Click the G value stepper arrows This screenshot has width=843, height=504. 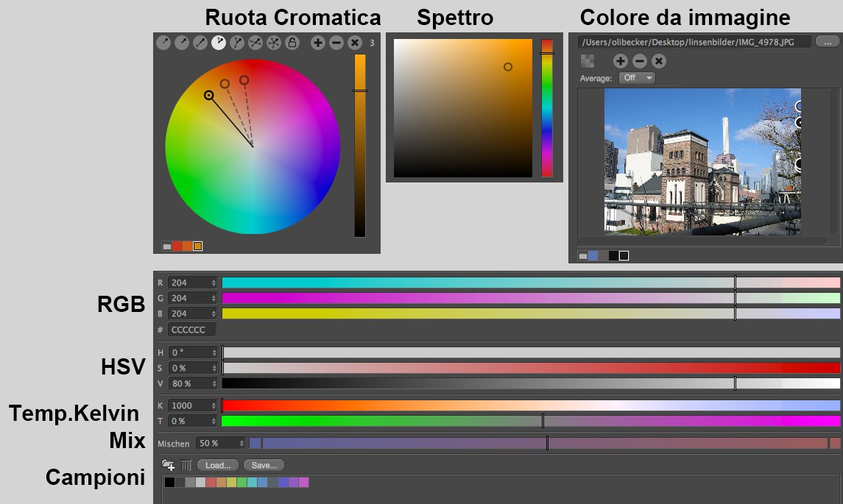point(214,298)
